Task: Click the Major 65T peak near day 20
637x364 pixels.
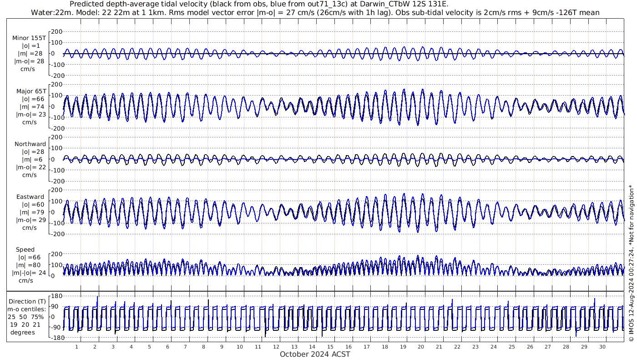Action: click(422, 91)
